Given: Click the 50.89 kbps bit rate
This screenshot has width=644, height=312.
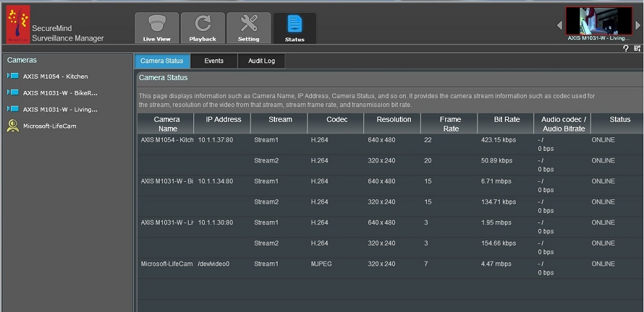Looking at the screenshot, I should 497,161.
